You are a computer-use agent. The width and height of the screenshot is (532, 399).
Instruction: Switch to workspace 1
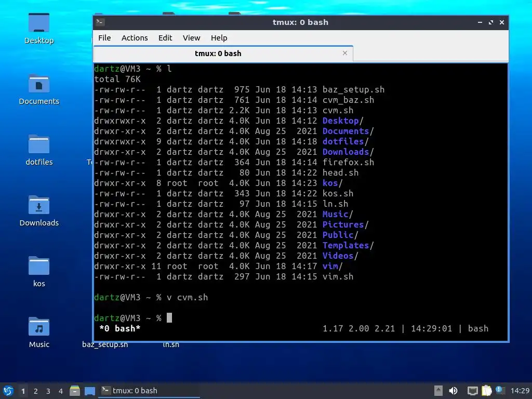(x=23, y=391)
